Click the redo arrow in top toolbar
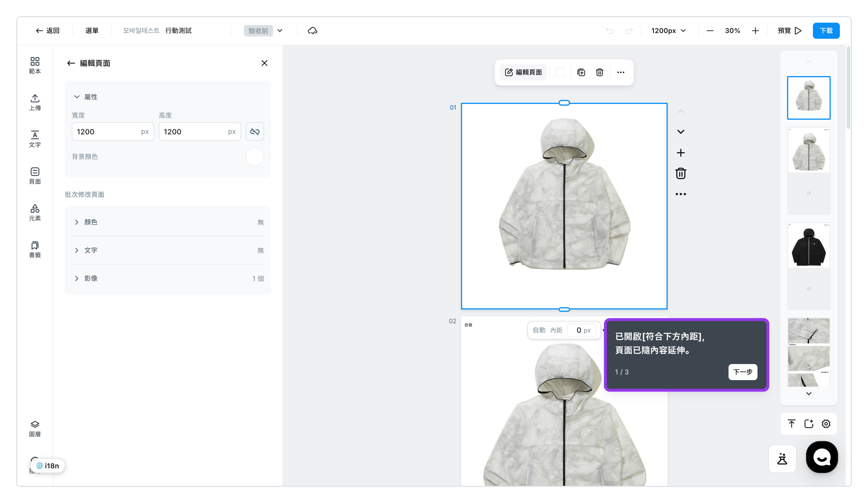868x503 pixels. pyautogui.click(x=629, y=31)
